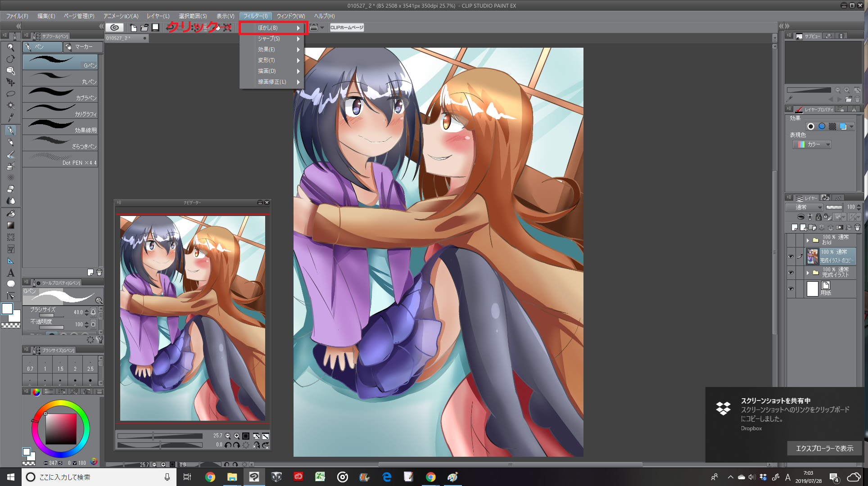Select the Eraser tool
The image size is (868, 486).
tap(11, 189)
